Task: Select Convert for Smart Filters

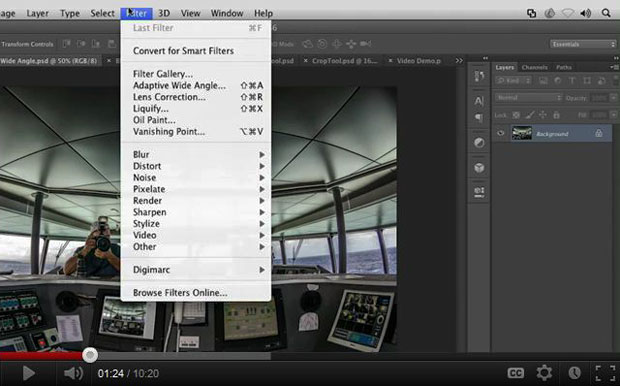Action: tap(197, 51)
